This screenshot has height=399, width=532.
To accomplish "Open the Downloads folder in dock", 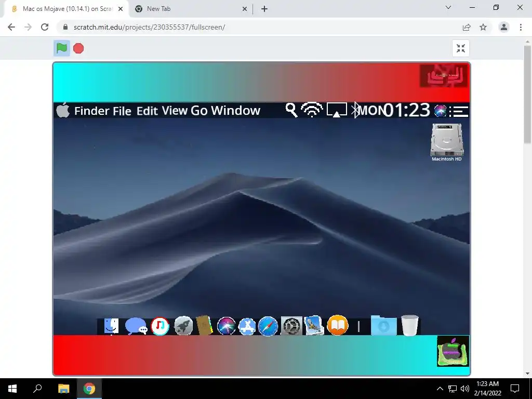I will [384, 325].
